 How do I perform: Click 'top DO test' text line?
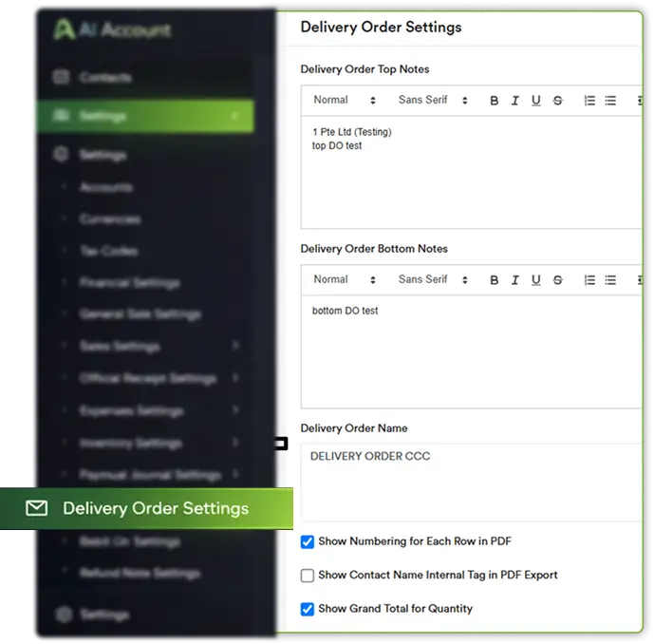337,145
